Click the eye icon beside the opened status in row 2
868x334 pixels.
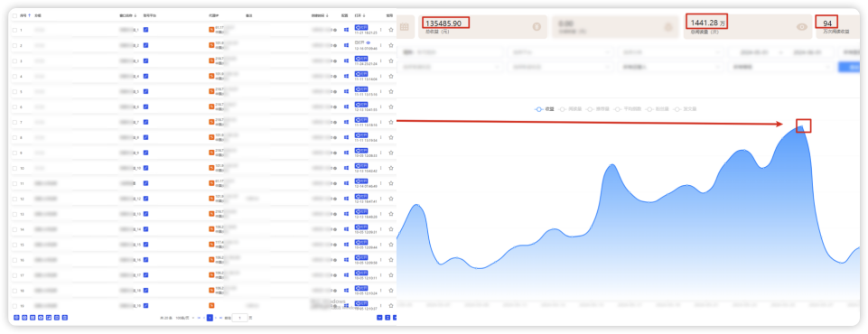point(369,42)
